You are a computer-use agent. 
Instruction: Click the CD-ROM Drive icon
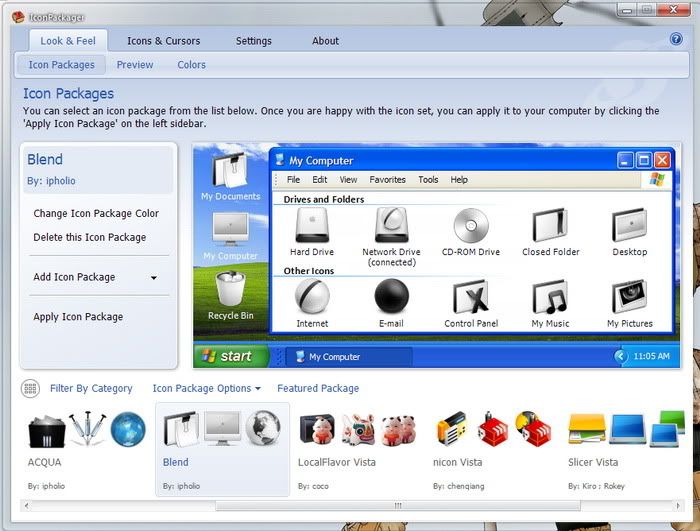point(471,226)
